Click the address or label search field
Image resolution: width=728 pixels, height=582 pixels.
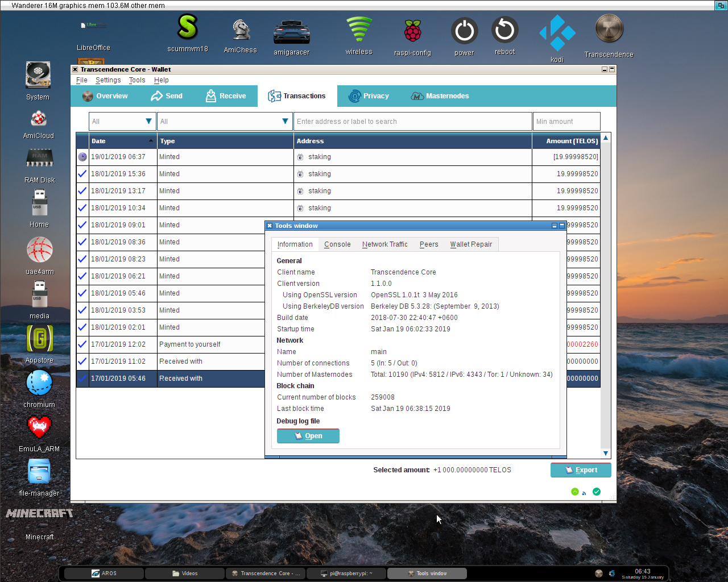(413, 121)
